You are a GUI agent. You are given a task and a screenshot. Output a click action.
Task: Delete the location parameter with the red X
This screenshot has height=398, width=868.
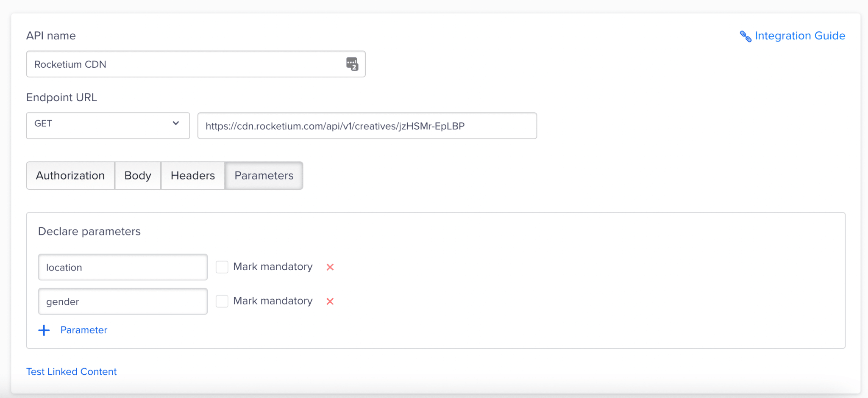(x=330, y=267)
